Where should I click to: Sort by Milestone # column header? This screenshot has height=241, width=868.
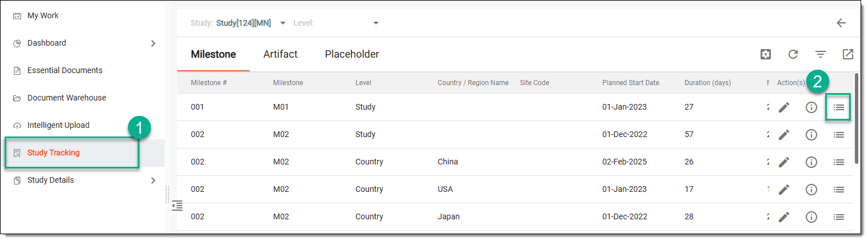point(209,83)
